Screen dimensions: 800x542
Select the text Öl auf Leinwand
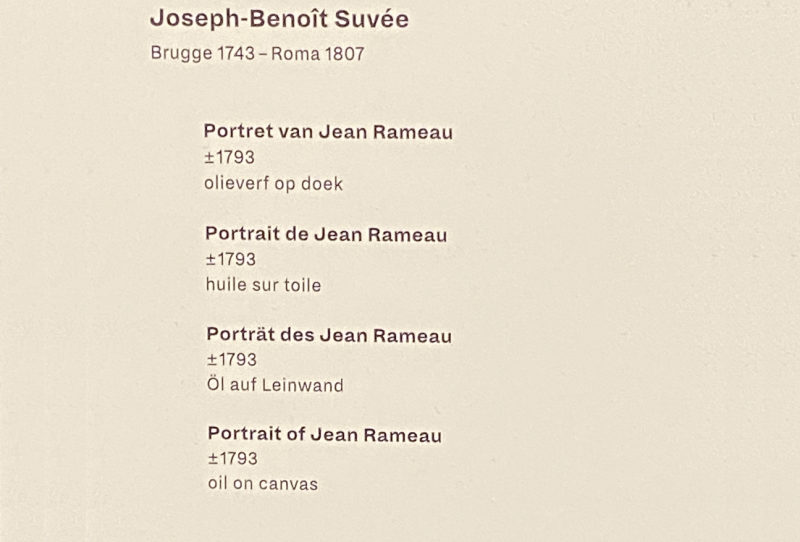(x=275, y=384)
